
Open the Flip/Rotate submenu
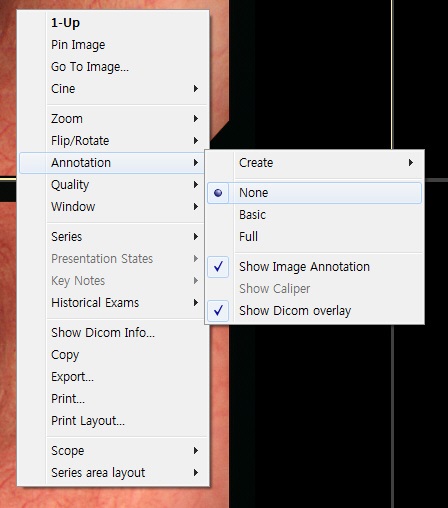[112, 141]
